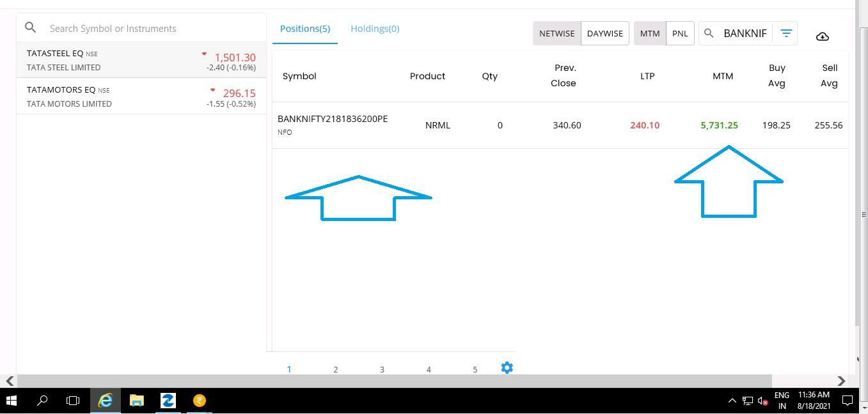Switch to watchlist page 4
The width and height of the screenshot is (868, 414).
(x=429, y=369)
